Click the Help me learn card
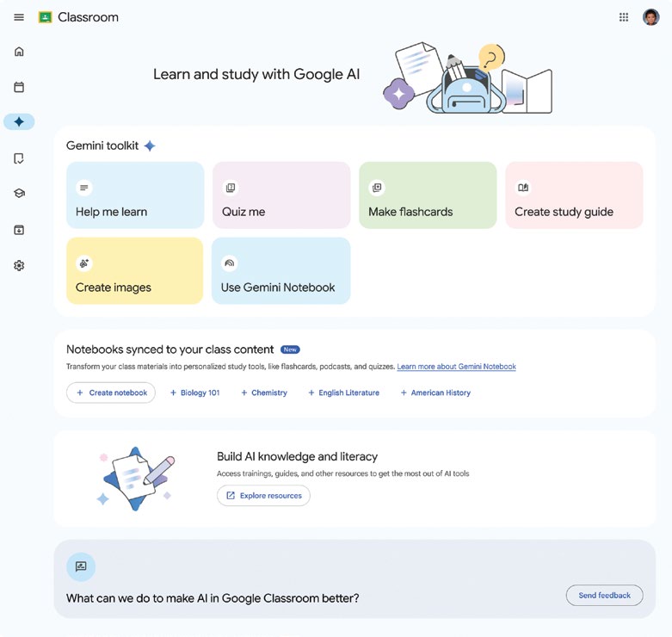 pyautogui.click(x=135, y=195)
